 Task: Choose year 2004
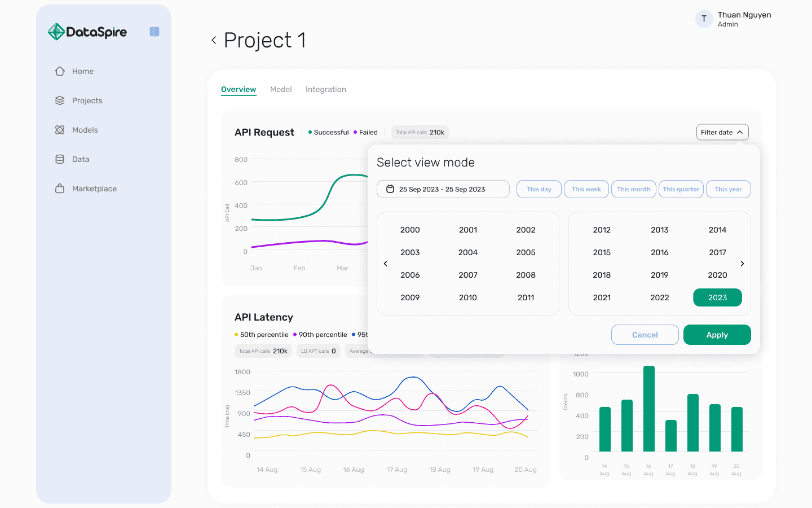pyautogui.click(x=468, y=252)
